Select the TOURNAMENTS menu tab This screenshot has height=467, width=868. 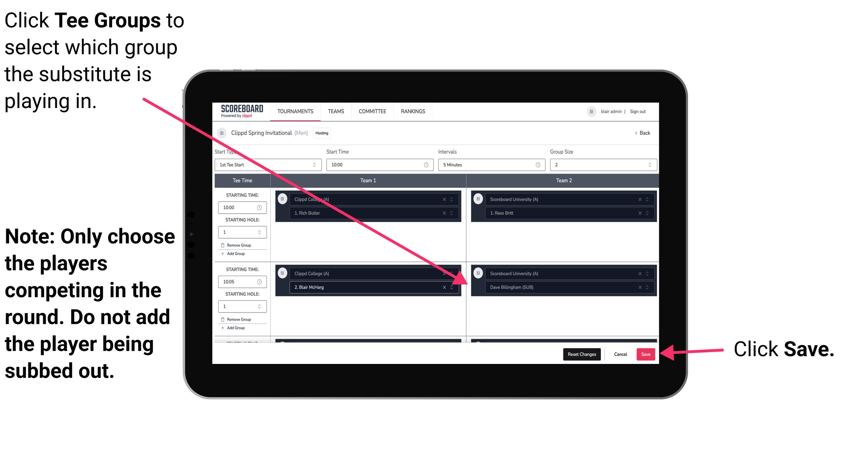coord(294,111)
